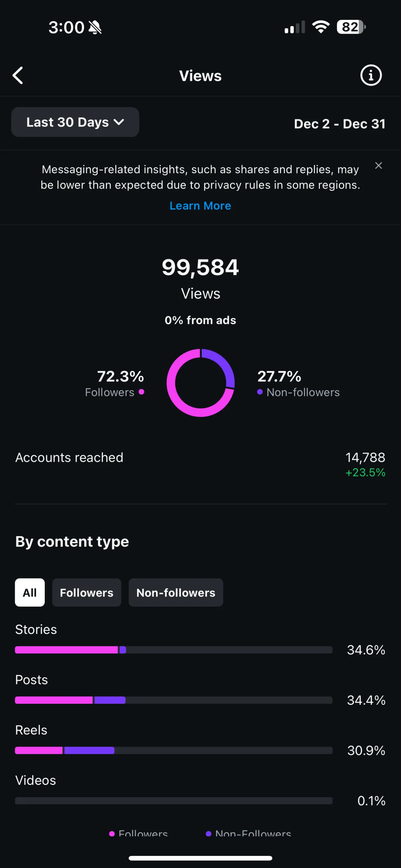Dismiss the messaging insights notice

click(378, 166)
